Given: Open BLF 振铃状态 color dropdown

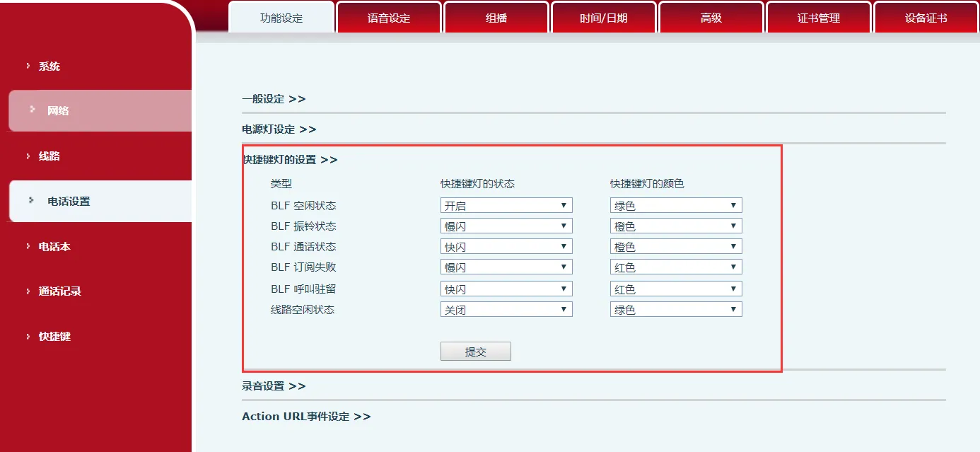Looking at the screenshot, I should [675, 226].
